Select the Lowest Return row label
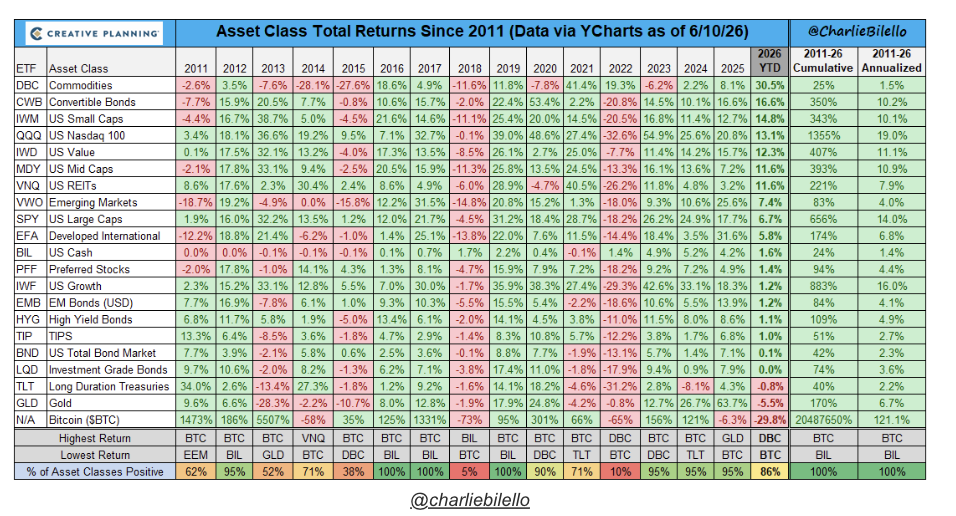 (x=95, y=455)
